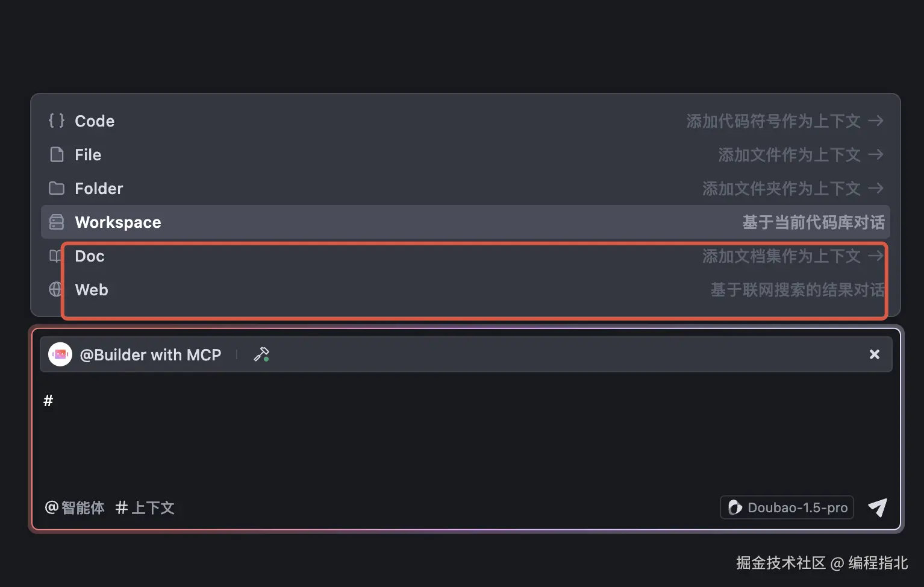Choose the Web search option
Screen dimensions: 924x587
pyautogui.click(x=92, y=290)
